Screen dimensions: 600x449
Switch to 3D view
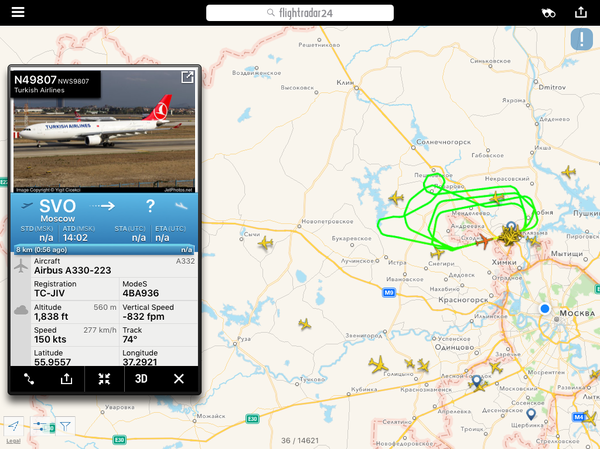click(x=141, y=379)
